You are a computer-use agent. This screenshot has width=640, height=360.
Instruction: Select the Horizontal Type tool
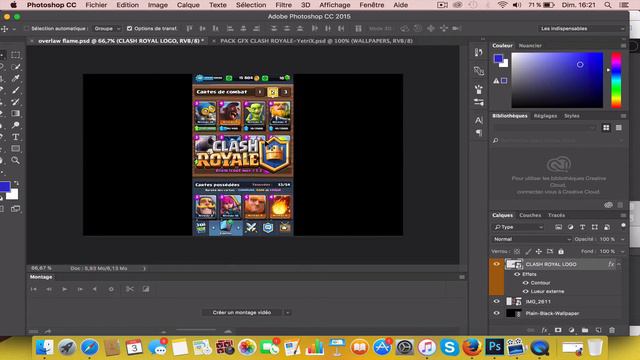coord(16,137)
